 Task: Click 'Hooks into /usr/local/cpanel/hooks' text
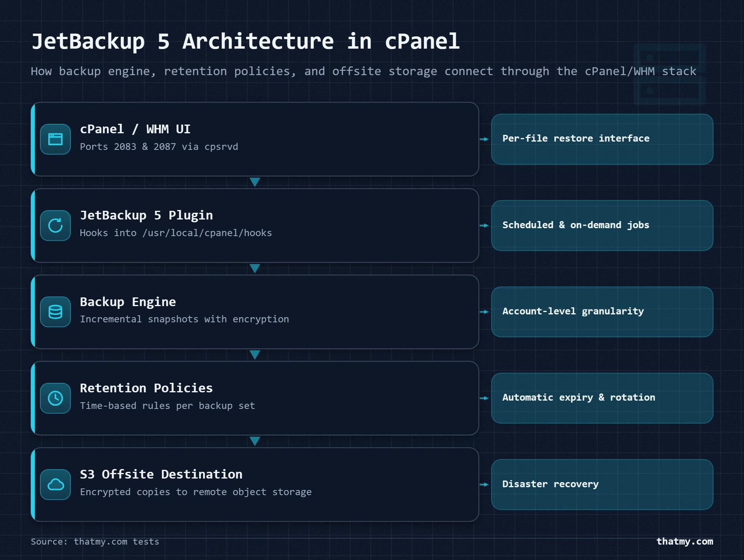[176, 233]
